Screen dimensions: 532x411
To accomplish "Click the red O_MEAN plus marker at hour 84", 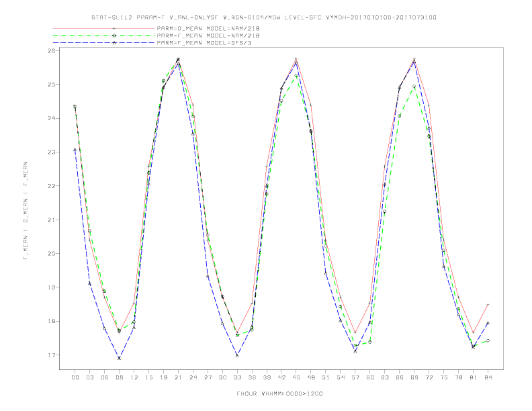I will tap(488, 304).
